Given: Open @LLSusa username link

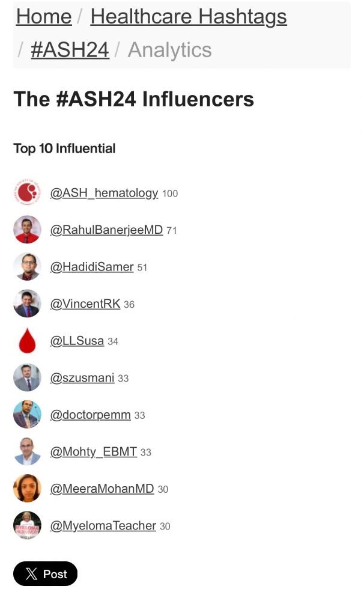Looking at the screenshot, I should [77, 341].
